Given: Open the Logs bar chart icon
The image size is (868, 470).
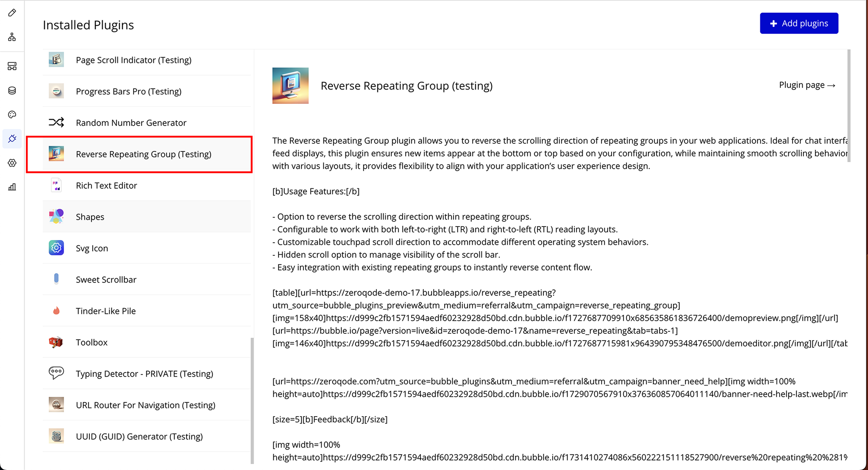Looking at the screenshot, I should click(12, 187).
